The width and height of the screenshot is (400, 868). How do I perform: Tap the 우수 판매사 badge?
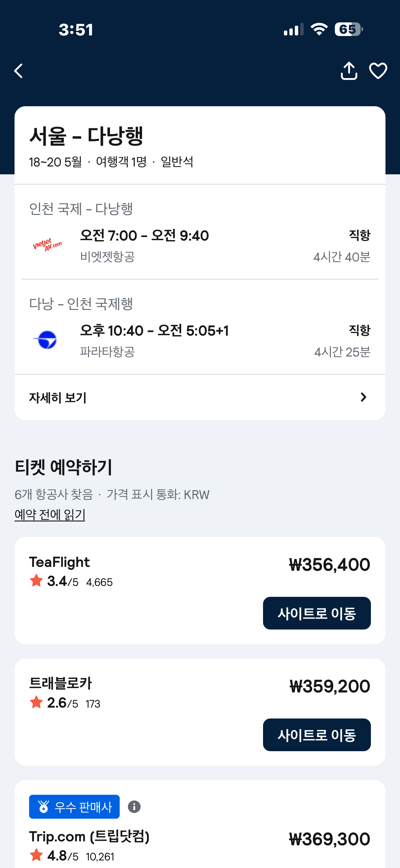pos(74,807)
